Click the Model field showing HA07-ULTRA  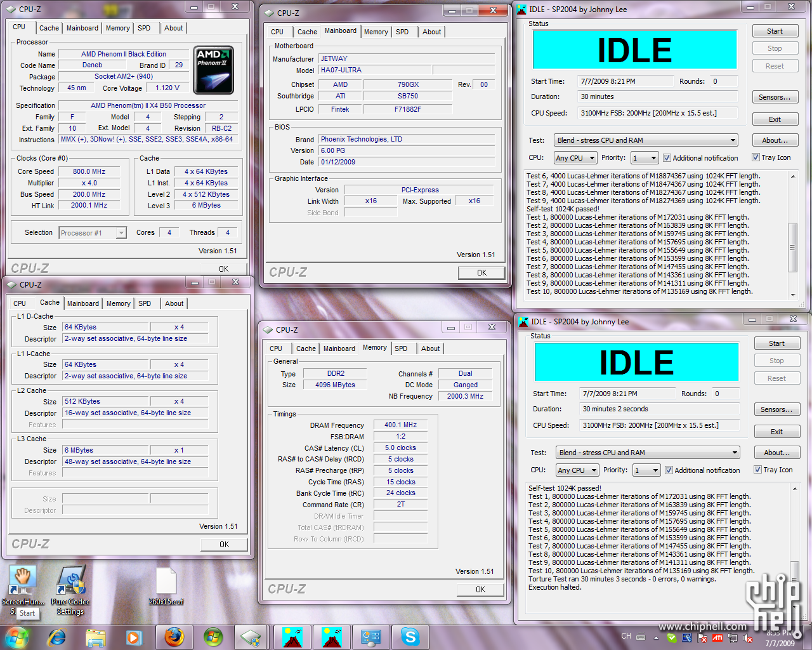(x=374, y=70)
